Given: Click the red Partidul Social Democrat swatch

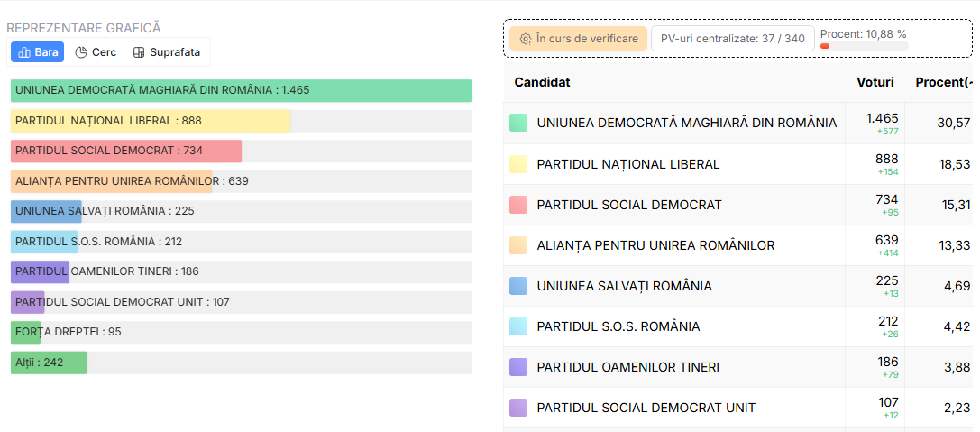Looking at the screenshot, I should click(x=518, y=205).
